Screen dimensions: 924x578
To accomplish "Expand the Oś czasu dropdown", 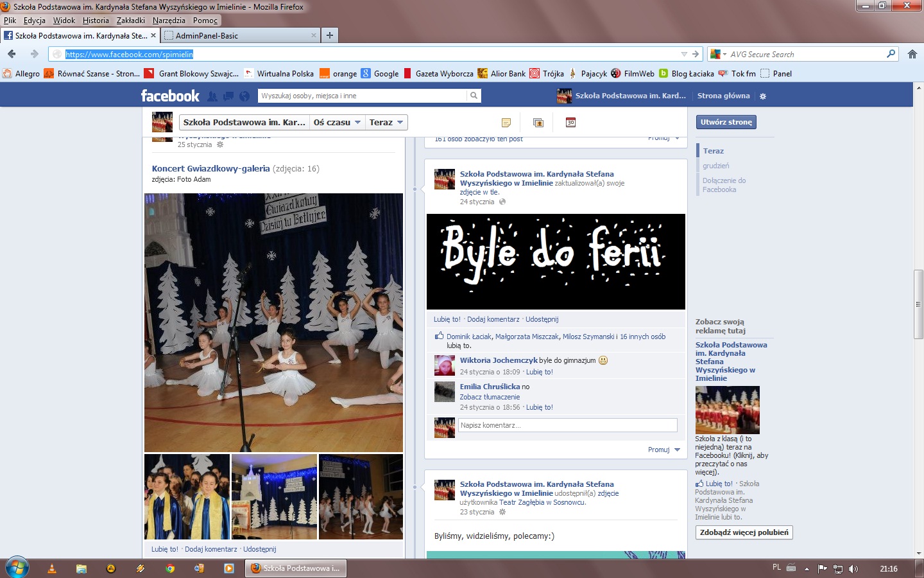I will tap(337, 123).
